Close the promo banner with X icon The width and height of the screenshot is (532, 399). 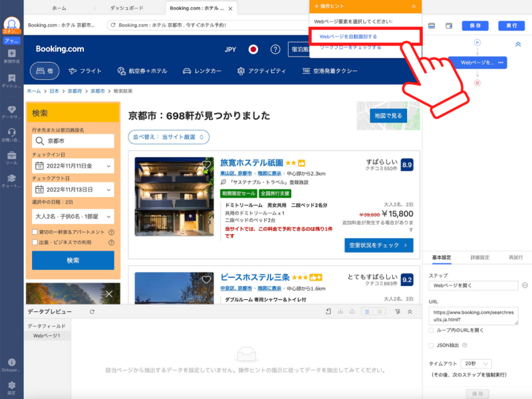point(109,294)
